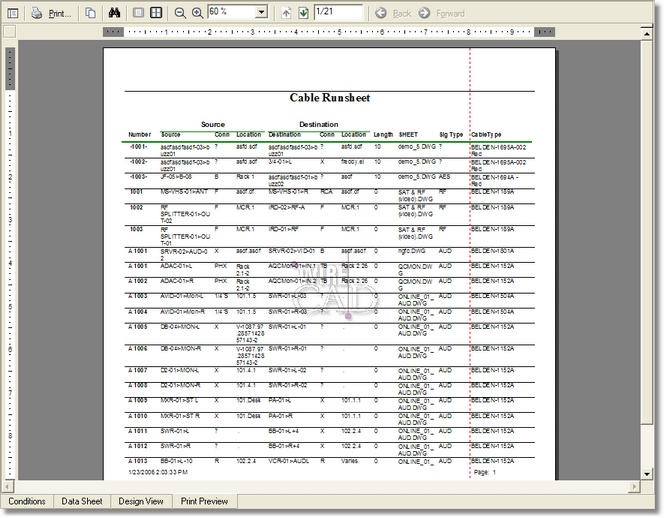
Task: Go to the next page green arrow
Action: point(303,13)
